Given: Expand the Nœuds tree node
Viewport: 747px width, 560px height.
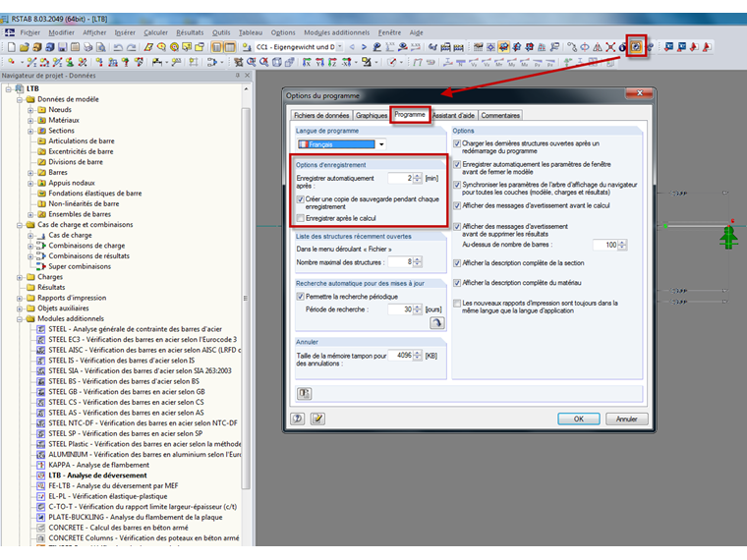Looking at the screenshot, I should [30, 110].
